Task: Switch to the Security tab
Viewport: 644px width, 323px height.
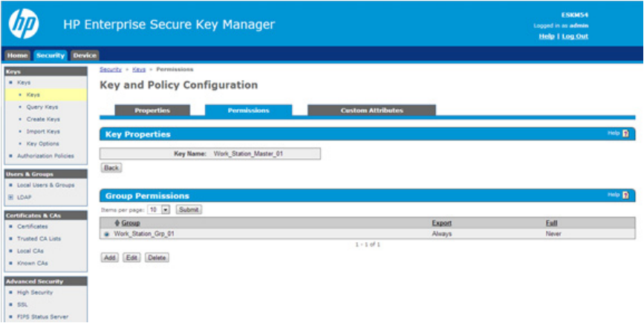Action: [x=51, y=56]
